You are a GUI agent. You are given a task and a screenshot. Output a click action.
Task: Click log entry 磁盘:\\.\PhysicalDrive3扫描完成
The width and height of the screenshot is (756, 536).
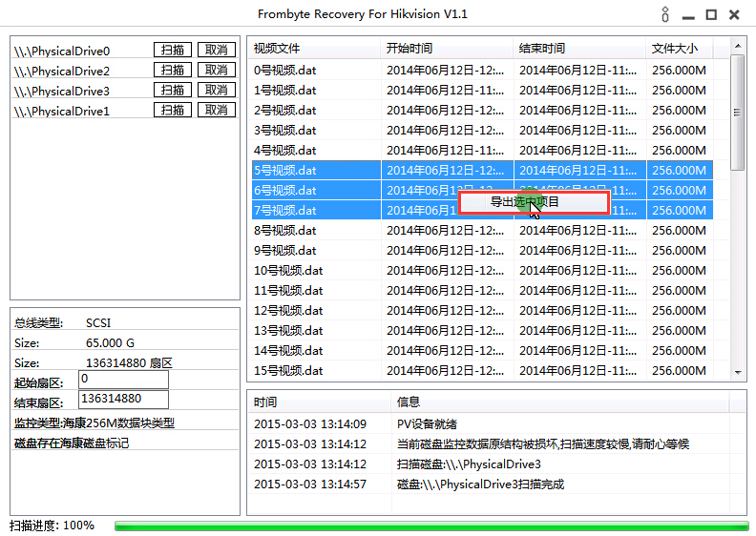(x=481, y=484)
